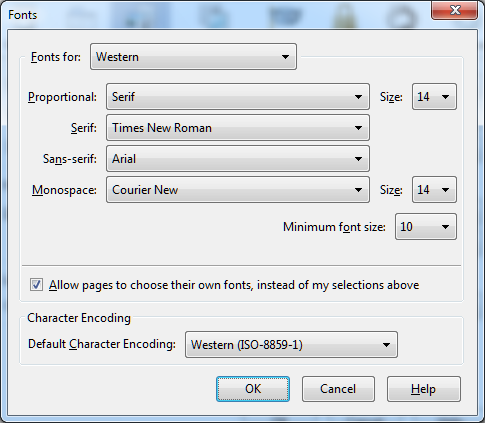Cancel the Fonts dialog
The image size is (485, 423).
pyautogui.click(x=338, y=389)
